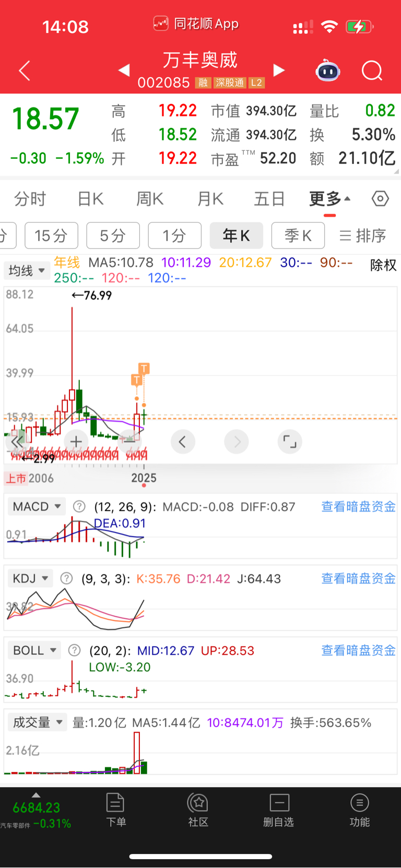Click the 年线 label in MA legend
The height and width of the screenshot is (868, 401).
coord(67,262)
